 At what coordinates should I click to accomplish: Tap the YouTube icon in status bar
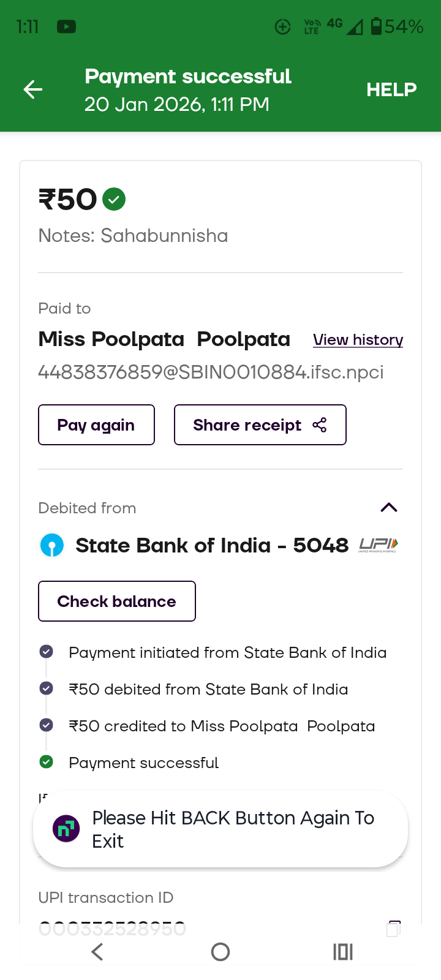coord(66,27)
